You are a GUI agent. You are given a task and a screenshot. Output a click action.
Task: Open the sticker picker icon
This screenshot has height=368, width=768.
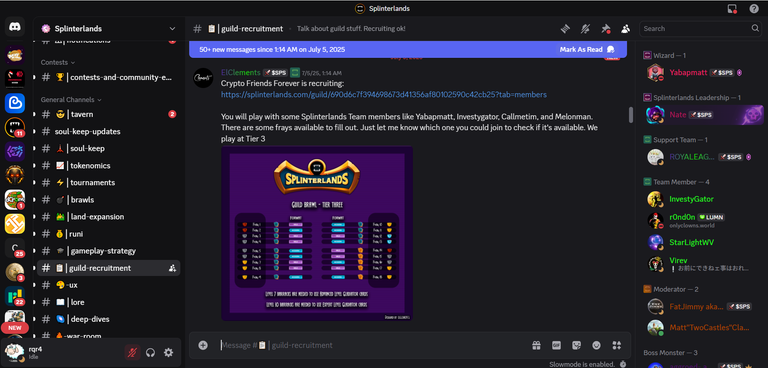(x=576, y=345)
